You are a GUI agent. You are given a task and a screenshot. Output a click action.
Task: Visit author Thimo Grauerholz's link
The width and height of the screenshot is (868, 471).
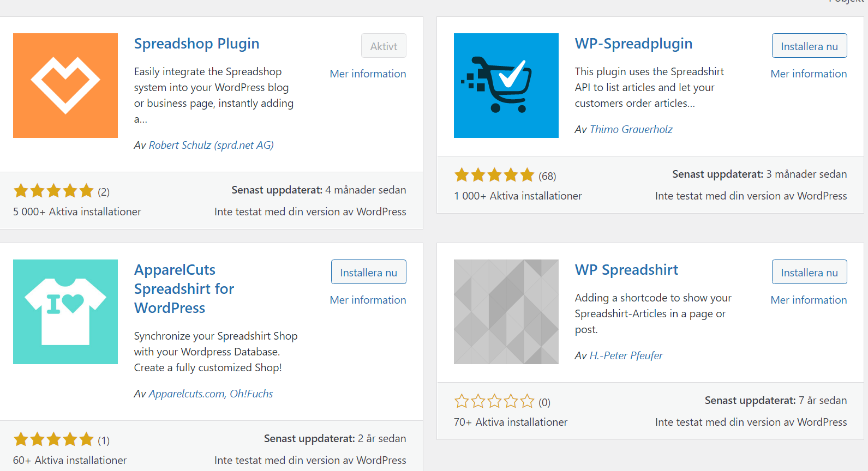click(631, 129)
